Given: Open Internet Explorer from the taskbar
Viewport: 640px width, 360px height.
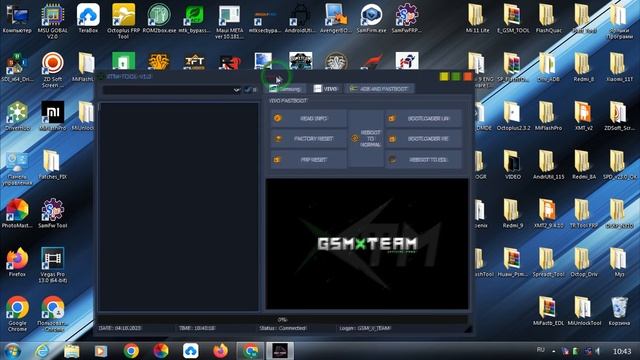Looking at the screenshot, I should coord(42,351).
